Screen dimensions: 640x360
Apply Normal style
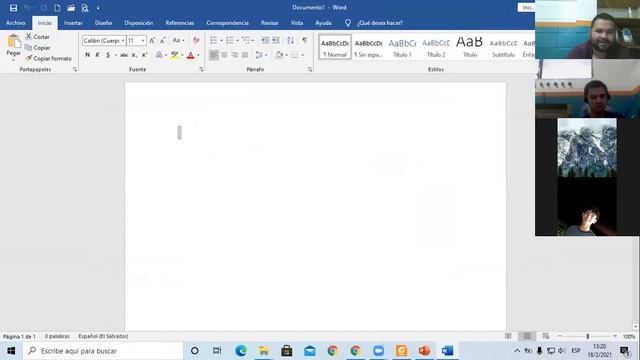pyautogui.click(x=335, y=47)
